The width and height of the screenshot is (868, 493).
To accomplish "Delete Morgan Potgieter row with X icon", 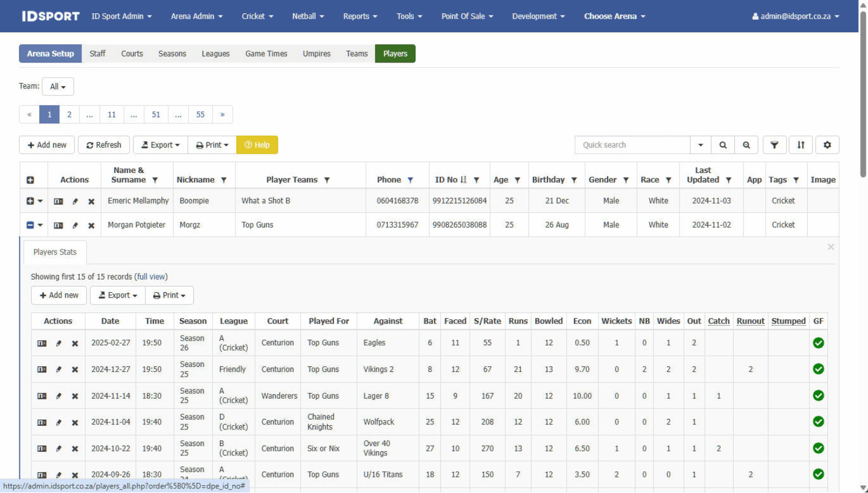I will pyautogui.click(x=91, y=226).
